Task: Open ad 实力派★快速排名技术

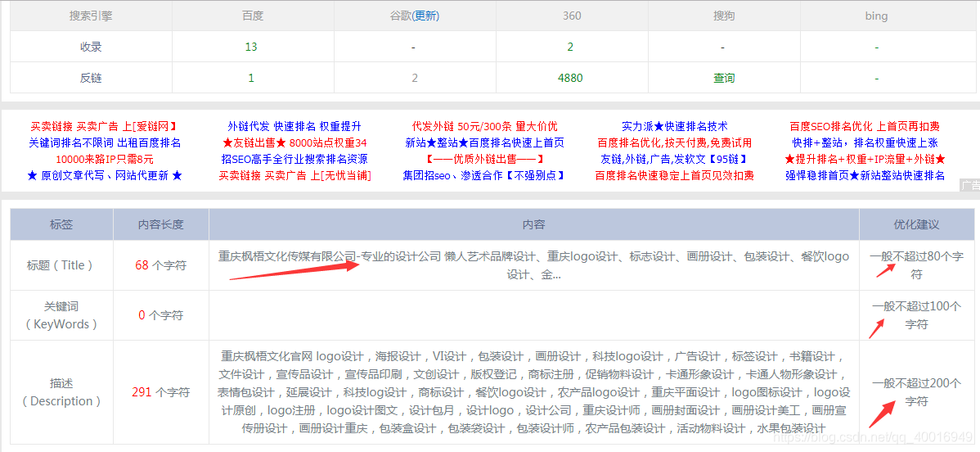Action: tap(674, 126)
